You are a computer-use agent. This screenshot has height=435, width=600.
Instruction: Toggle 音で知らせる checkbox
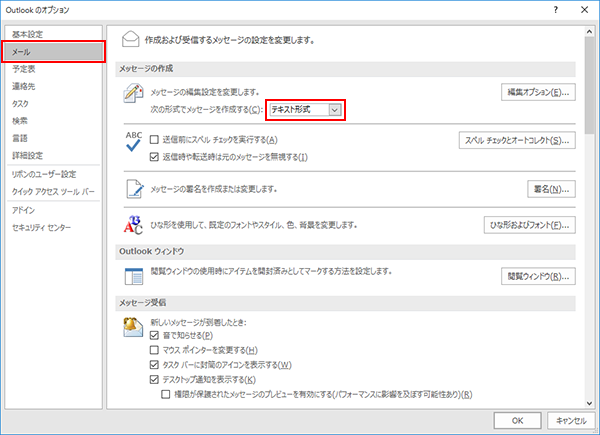(154, 336)
